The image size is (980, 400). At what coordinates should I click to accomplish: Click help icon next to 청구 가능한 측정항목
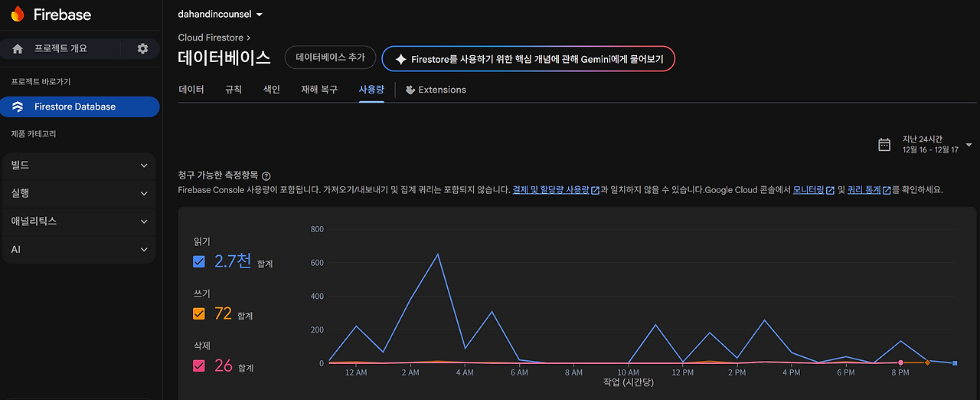pos(266,176)
